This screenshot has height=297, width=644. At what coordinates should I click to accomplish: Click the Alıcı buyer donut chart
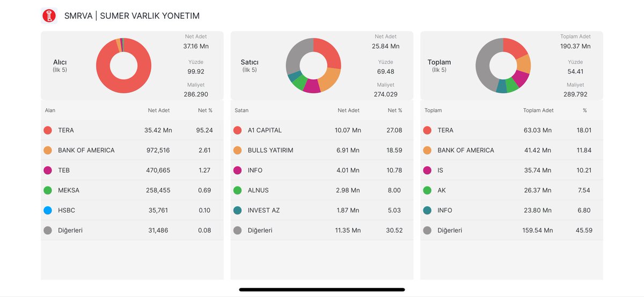(123, 66)
